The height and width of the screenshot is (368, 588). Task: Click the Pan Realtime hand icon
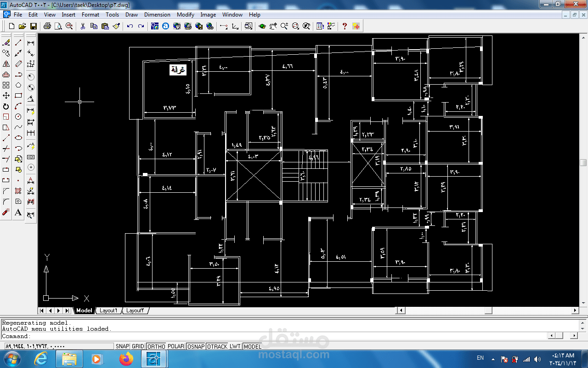point(273,26)
